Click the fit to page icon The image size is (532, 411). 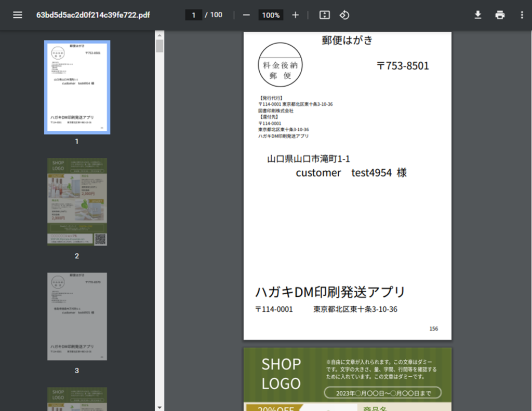[x=325, y=15]
